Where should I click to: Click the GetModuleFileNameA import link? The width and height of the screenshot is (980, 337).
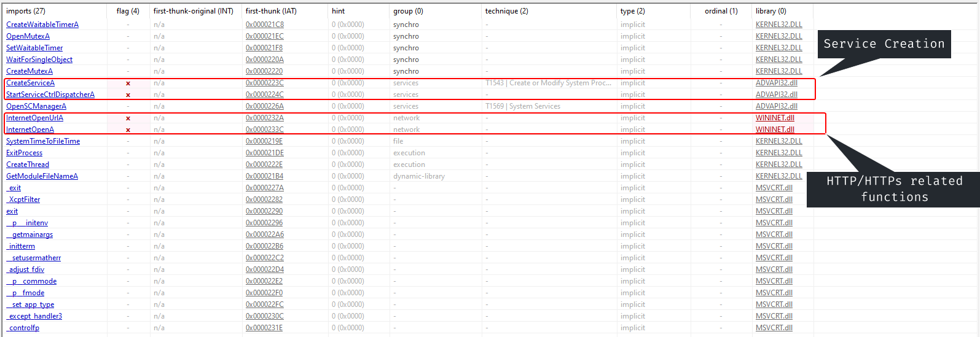tap(42, 176)
